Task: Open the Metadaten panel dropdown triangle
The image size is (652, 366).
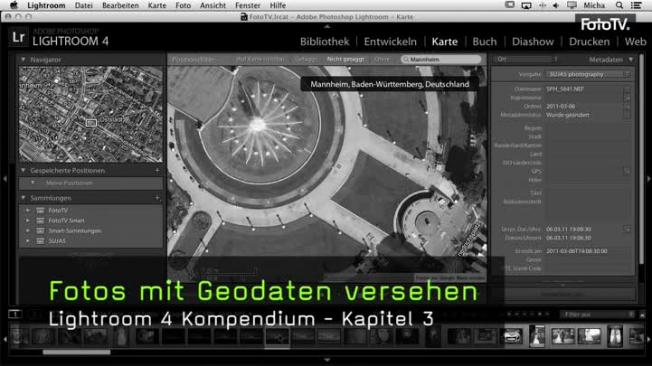Action: coord(631,59)
